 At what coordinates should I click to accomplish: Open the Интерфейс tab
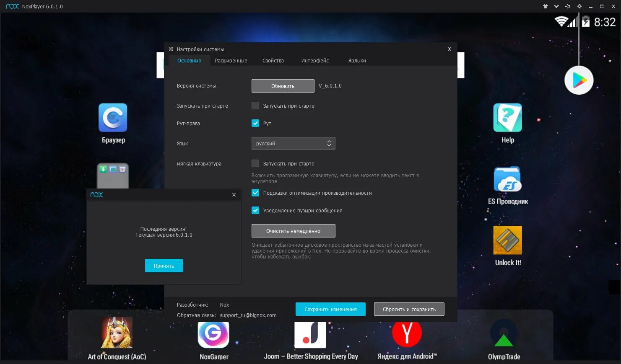pyautogui.click(x=315, y=61)
